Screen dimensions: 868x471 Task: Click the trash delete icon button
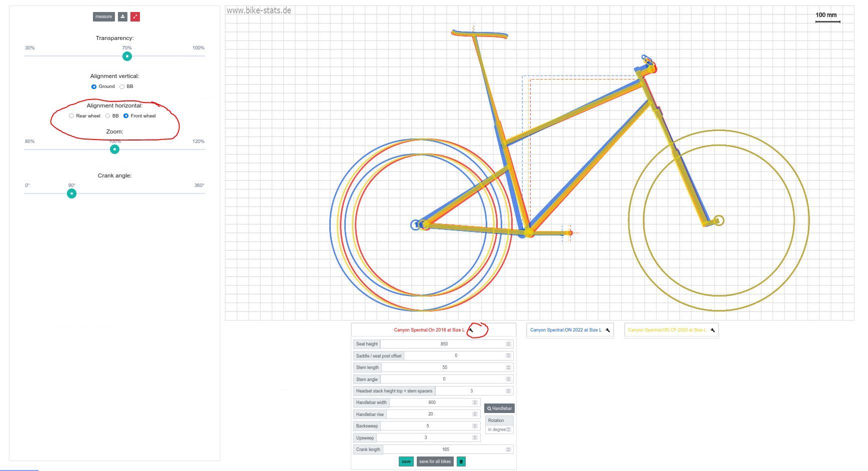461,461
